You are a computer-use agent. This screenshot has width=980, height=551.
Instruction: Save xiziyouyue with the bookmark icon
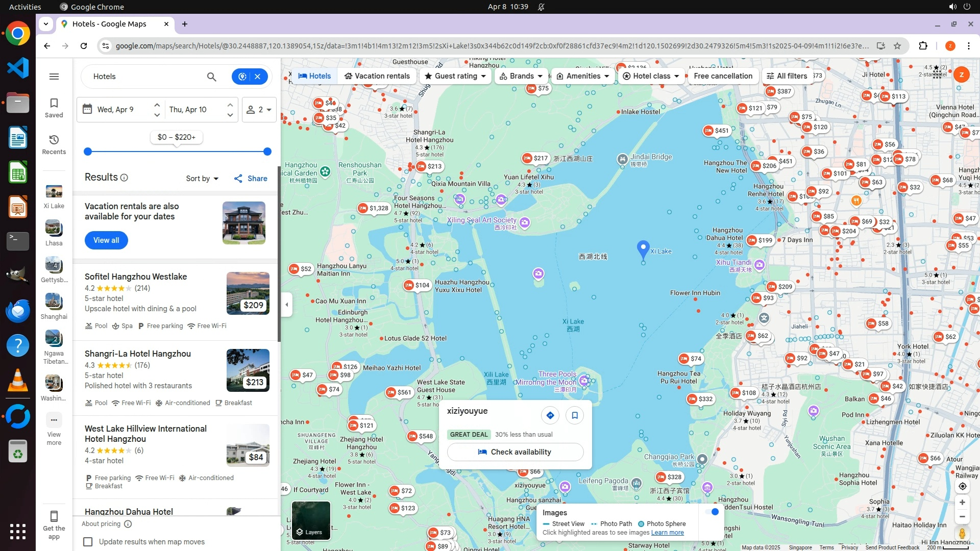[575, 415]
